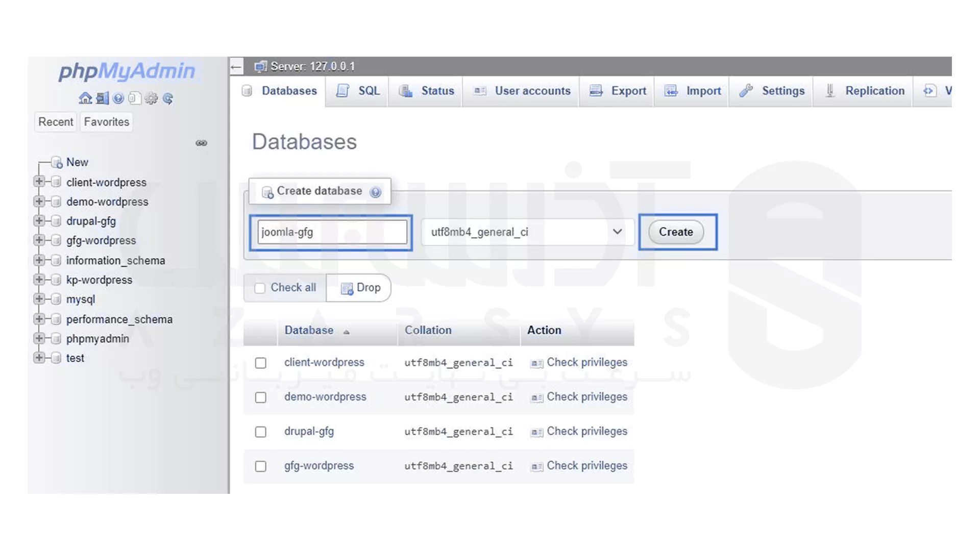980x551 pixels.
Task: Open the client-wordpress database link in table
Action: [x=324, y=362]
